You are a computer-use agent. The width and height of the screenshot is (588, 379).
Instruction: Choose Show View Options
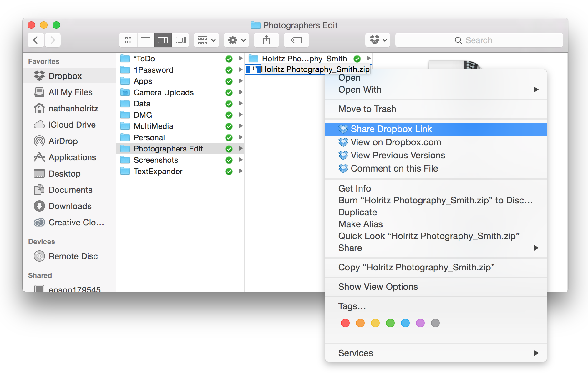click(x=436, y=287)
